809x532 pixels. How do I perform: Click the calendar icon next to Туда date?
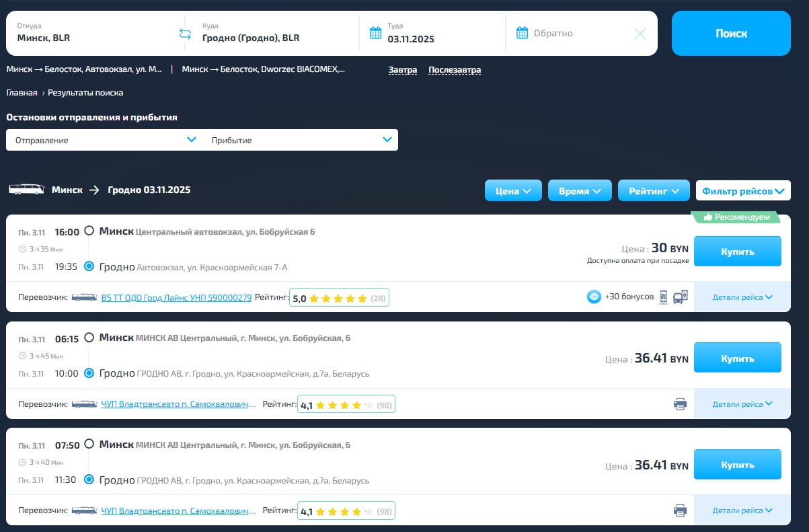point(376,32)
